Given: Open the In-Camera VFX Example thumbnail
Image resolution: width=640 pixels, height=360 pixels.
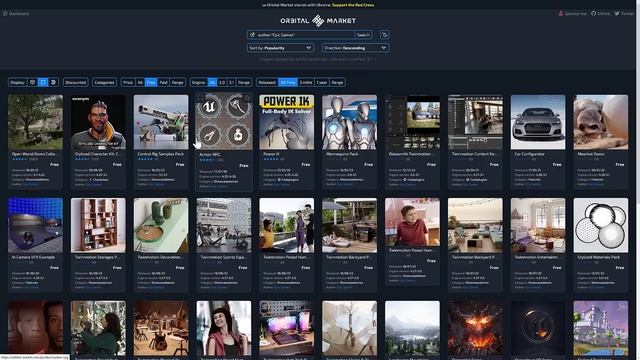Looking at the screenshot, I should (36, 225).
